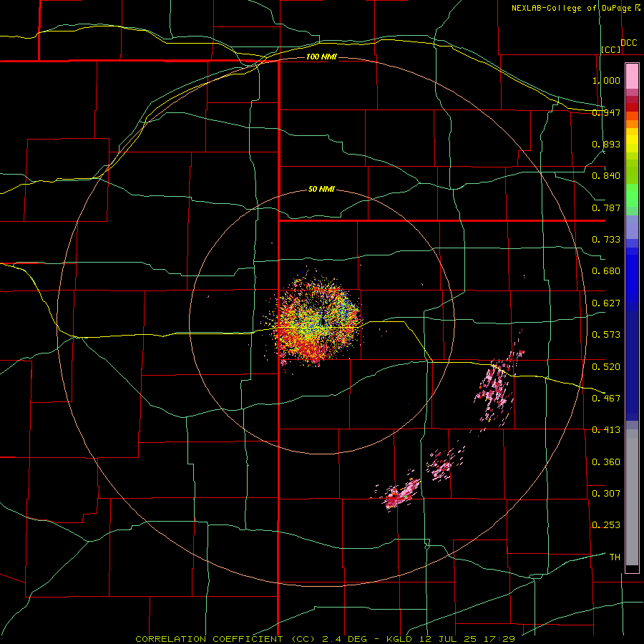The height and width of the screenshot is (644, 644).
Task: Select the 0.627 legend value
Action: tap(606, 303)
